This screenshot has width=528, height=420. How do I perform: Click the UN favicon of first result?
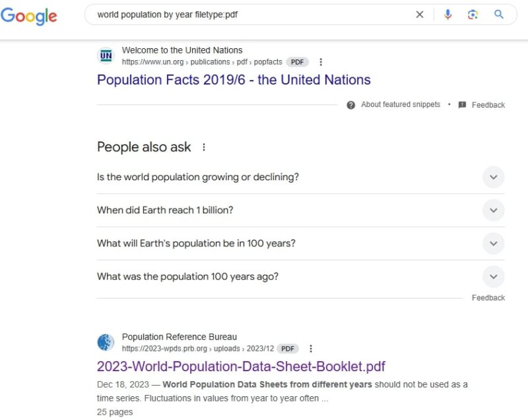click(x=106, y=55)
